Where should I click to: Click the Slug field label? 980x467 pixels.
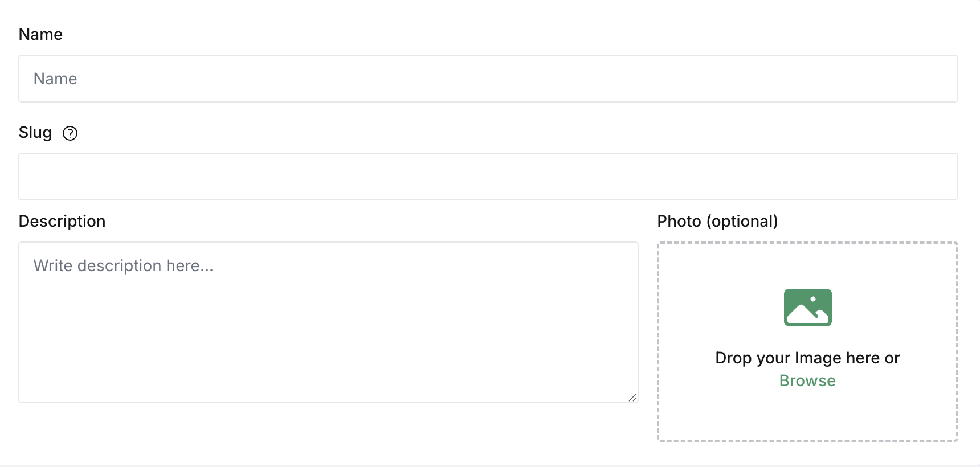(35, 133)
